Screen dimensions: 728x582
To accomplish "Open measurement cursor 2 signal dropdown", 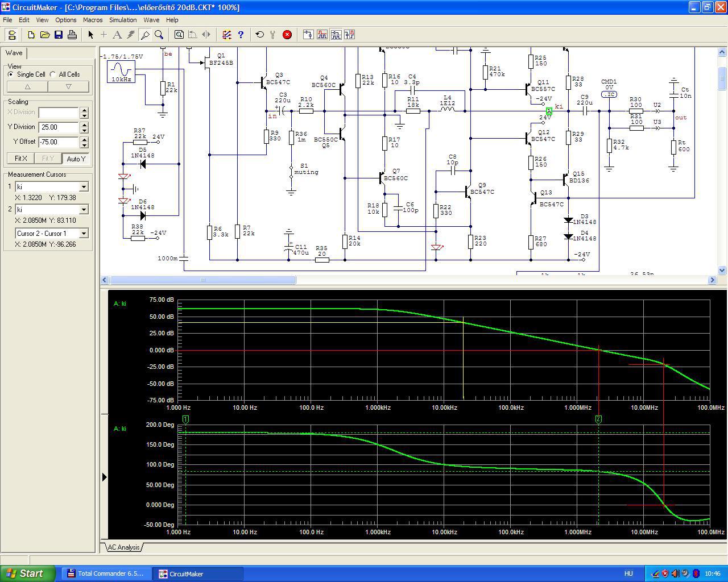I will point(84,210).
